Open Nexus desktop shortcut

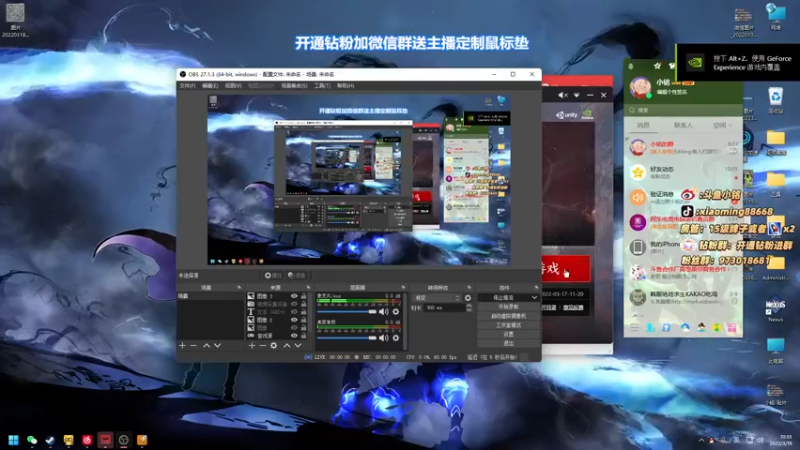(776, 308)
